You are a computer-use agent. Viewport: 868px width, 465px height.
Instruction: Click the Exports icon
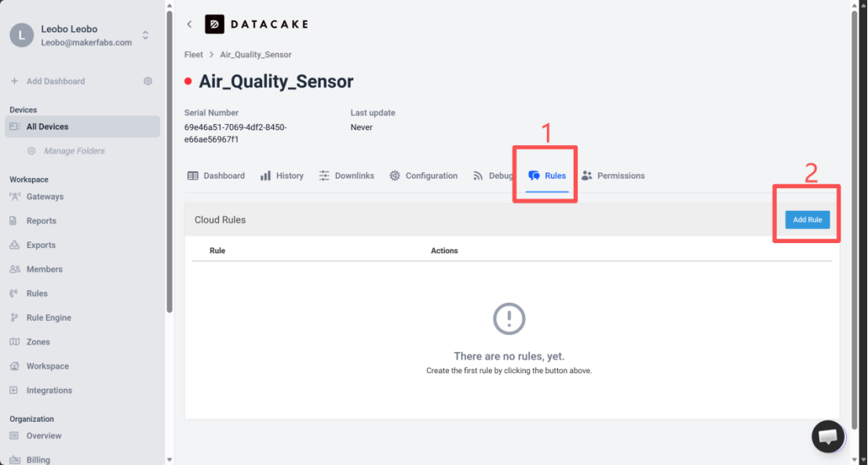tap(14, 245)
